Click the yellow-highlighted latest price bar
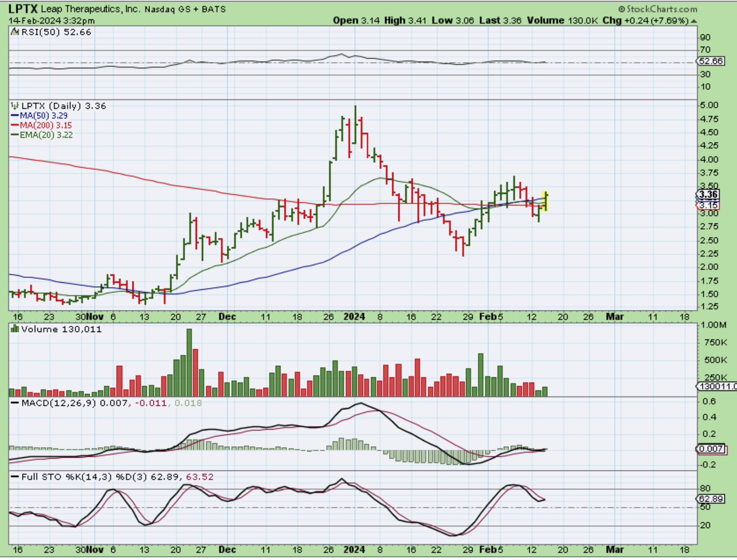 click(x=545, y=201)
